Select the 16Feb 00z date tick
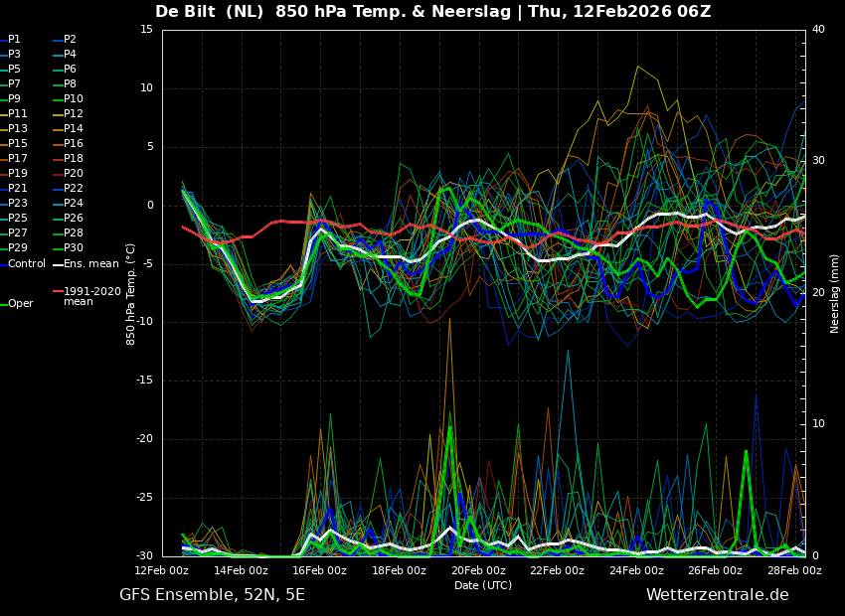The width and height of the screenshot is (845, 616). click(x=319, y=571)
